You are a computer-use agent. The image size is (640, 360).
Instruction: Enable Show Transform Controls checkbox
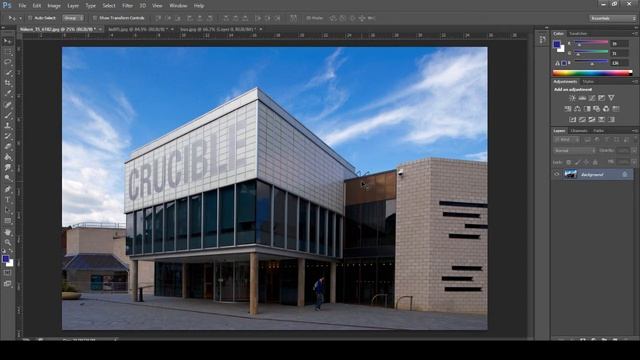click(95, 18)
